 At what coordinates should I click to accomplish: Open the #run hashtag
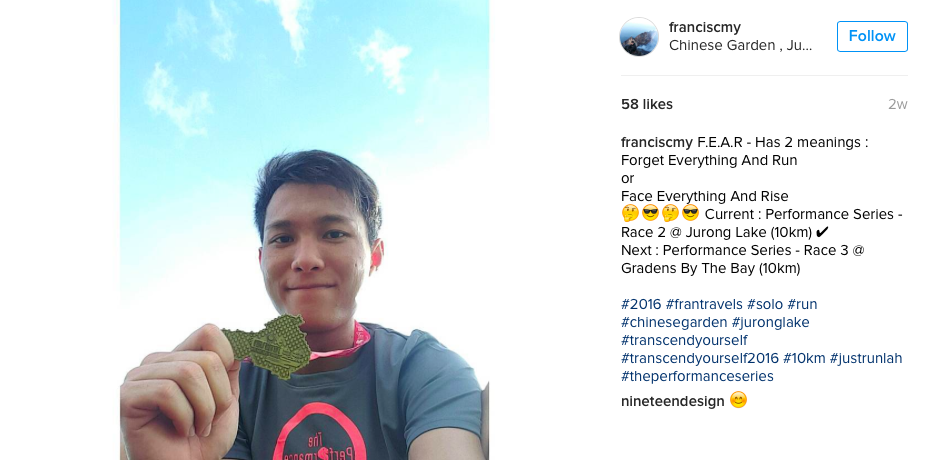(x=802, y=304)
